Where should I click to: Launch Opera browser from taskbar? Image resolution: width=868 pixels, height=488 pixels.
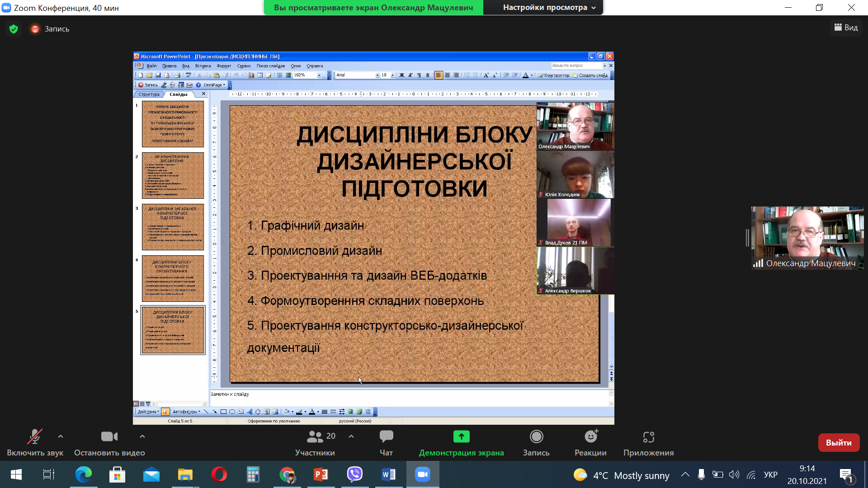click(219, 474)
